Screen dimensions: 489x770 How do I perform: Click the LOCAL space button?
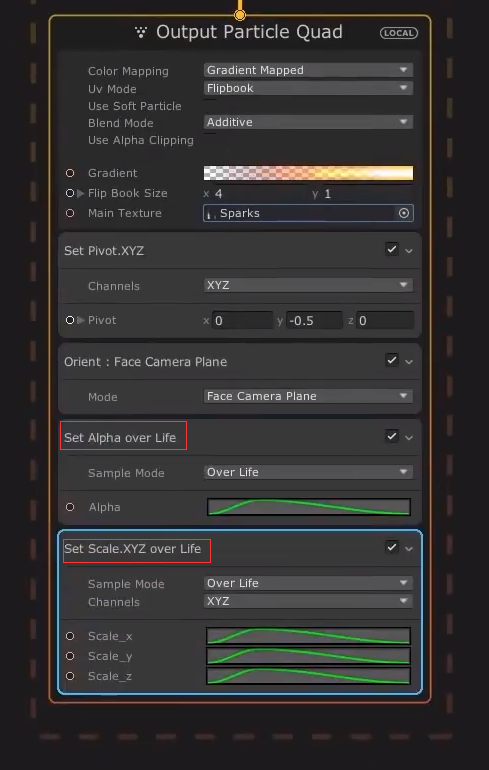tap(399, 33)
